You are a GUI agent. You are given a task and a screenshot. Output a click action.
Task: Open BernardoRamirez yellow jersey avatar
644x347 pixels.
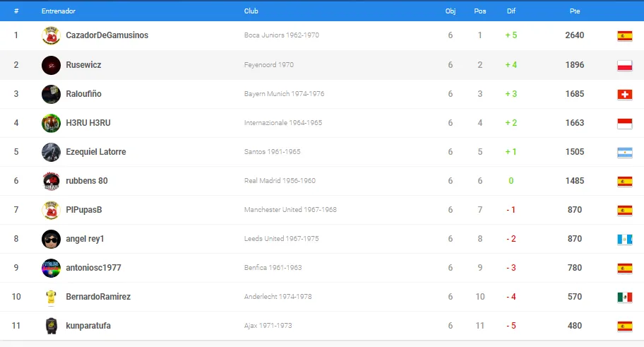(x=51, y=297)
